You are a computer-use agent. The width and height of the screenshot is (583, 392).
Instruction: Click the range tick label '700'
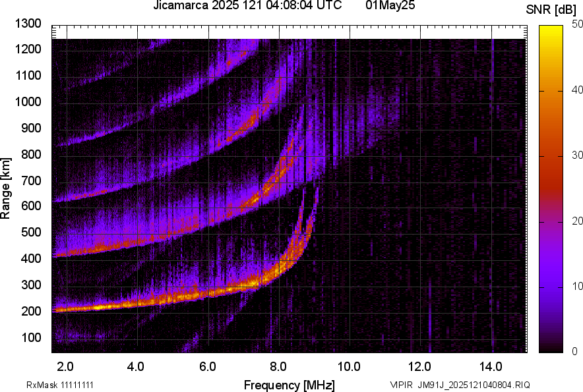click(x=31, y=181)
